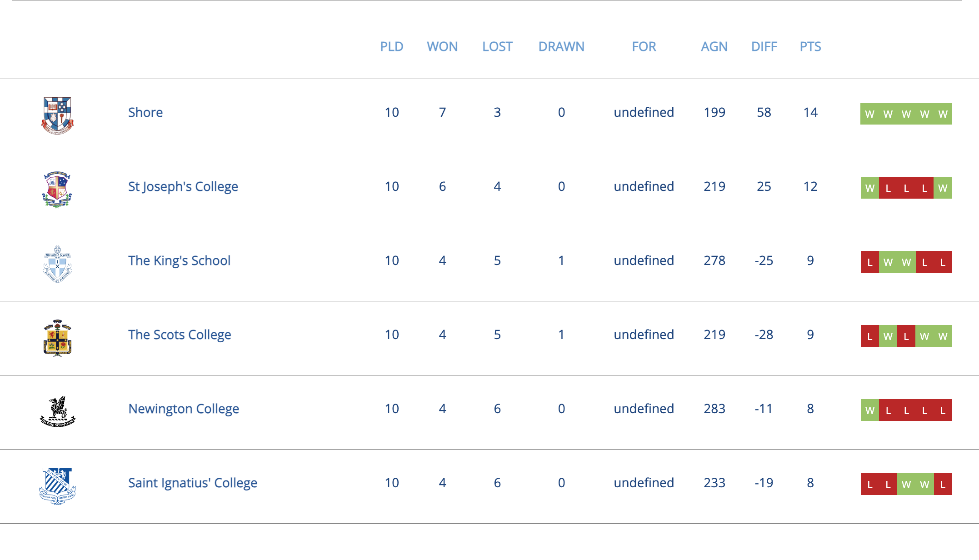Click the Shore school crest icon
This screenshot has width=979, height=560.
(x=57, y=115)
